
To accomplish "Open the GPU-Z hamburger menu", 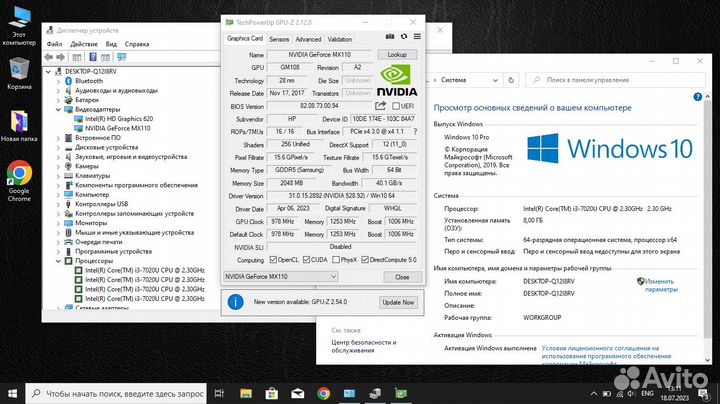I will 417,37.
